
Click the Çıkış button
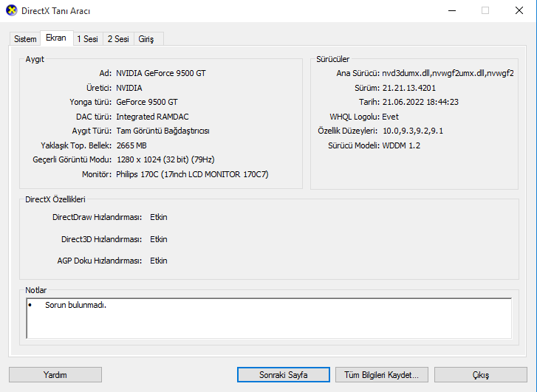pyautogui.click(x=480, y=375)
